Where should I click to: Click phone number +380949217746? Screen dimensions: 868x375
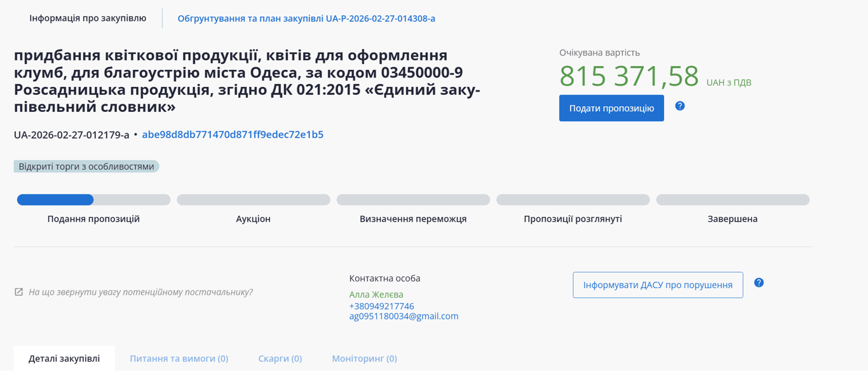tap(381, 306)
